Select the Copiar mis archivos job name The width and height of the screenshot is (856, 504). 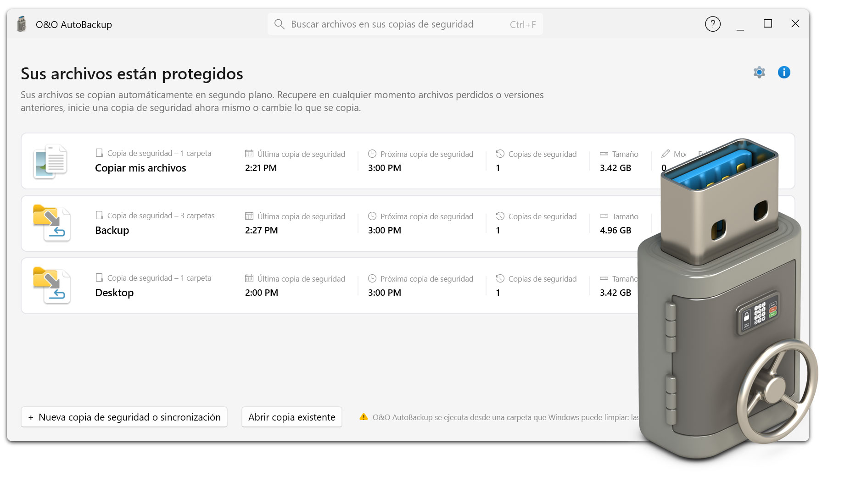140,168
